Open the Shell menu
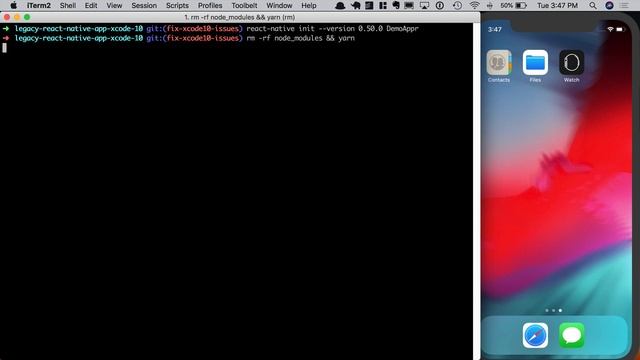The height and width of the screenshot is (360, 640). [x=68, y=5]
